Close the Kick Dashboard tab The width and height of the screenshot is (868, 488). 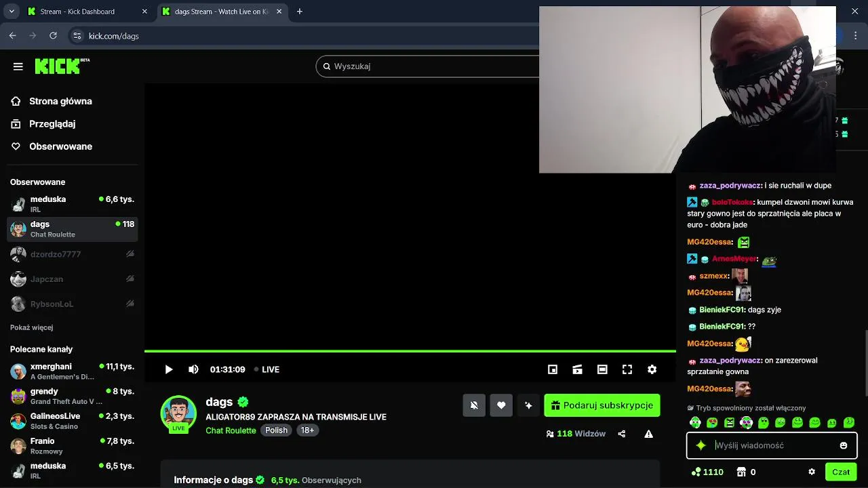tap(144, 12)
